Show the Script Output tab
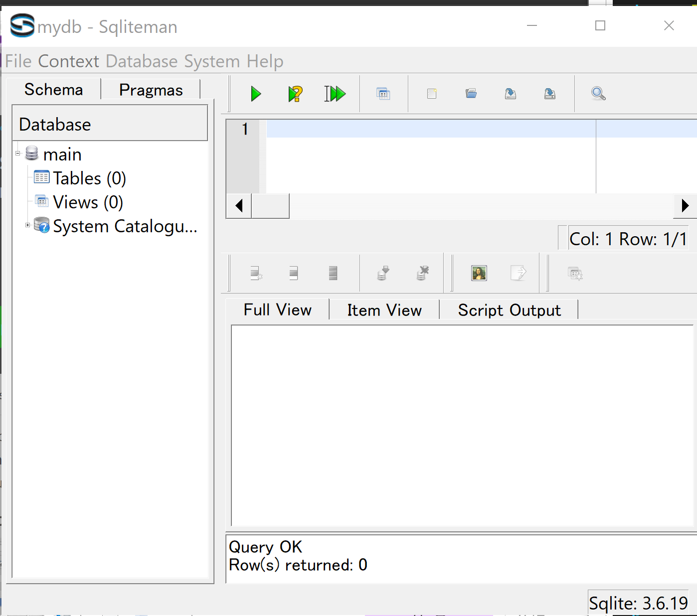697x616 pixels. pyautogui.click(x=509, y=310)
